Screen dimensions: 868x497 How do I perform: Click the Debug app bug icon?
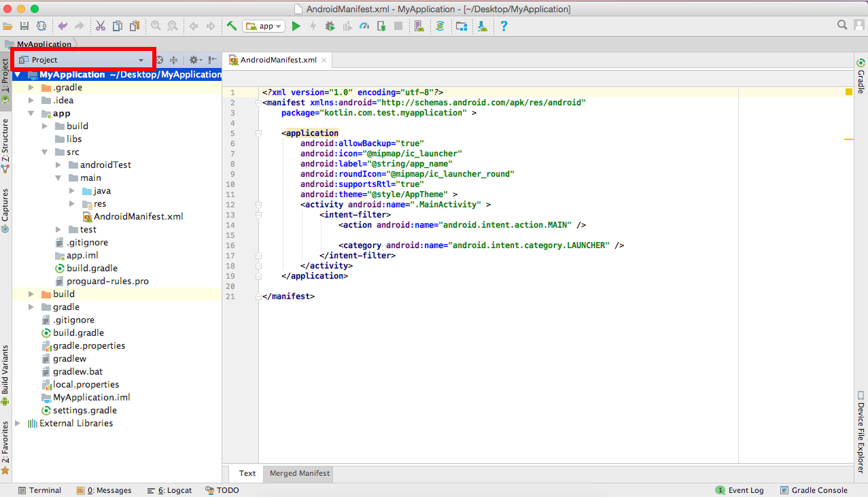330,26
